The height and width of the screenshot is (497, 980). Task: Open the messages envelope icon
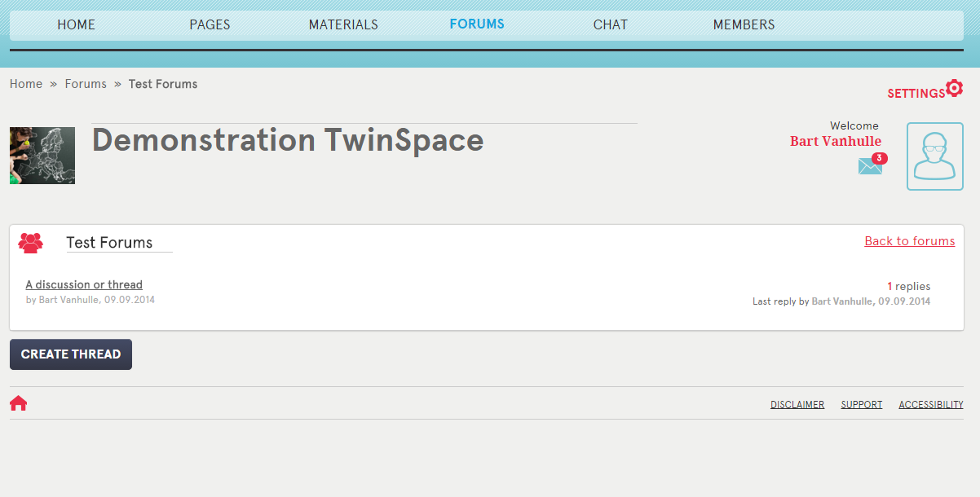point(870,166)
